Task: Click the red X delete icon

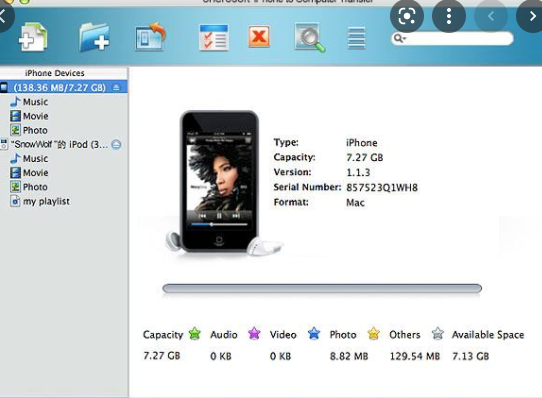Action: click(259, 36)
